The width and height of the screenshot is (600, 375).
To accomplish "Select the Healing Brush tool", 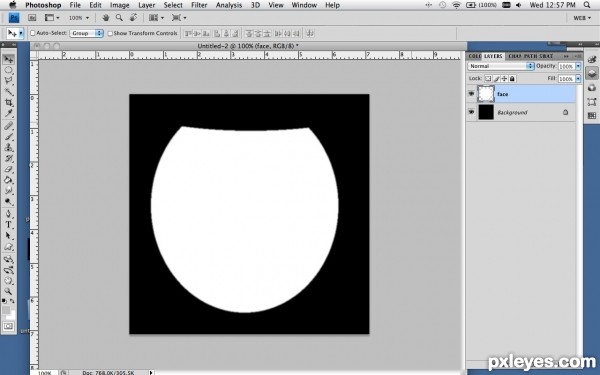I will tap(8, 126).
